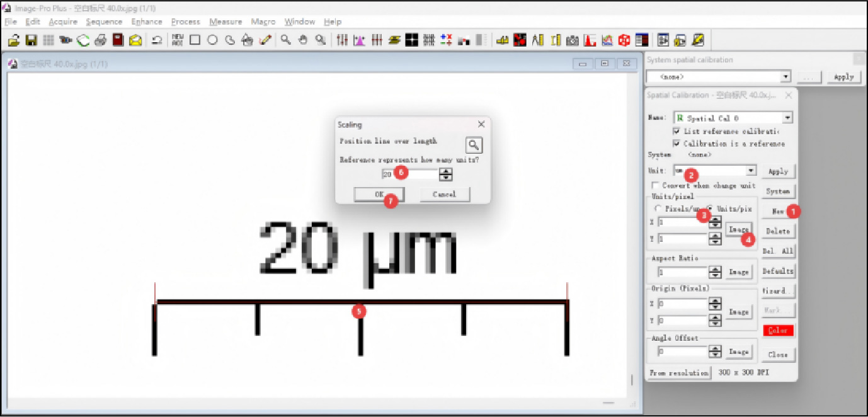Click the From resolution button
Viewport: 868px width, 417px height.
(x=679, y=373)
